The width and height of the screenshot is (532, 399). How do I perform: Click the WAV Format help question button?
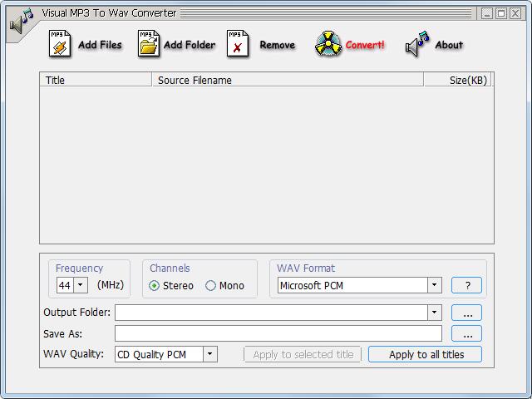click(x=466, y=285)
